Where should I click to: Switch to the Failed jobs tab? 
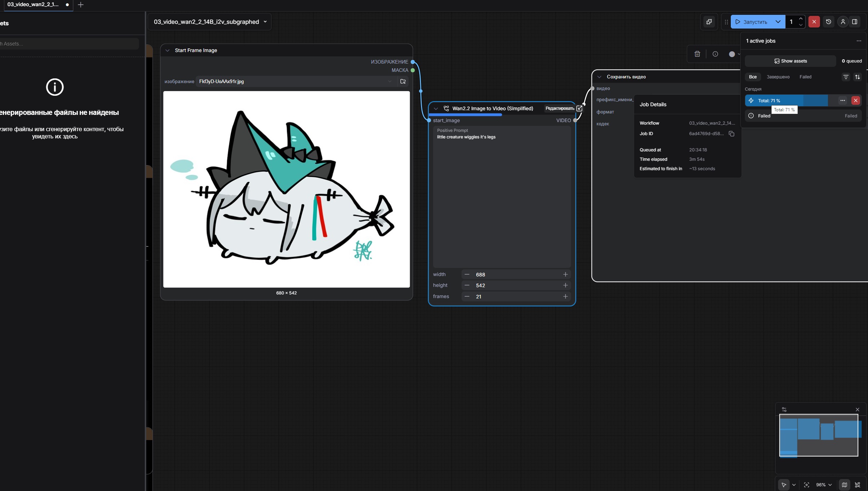point(805,77)
